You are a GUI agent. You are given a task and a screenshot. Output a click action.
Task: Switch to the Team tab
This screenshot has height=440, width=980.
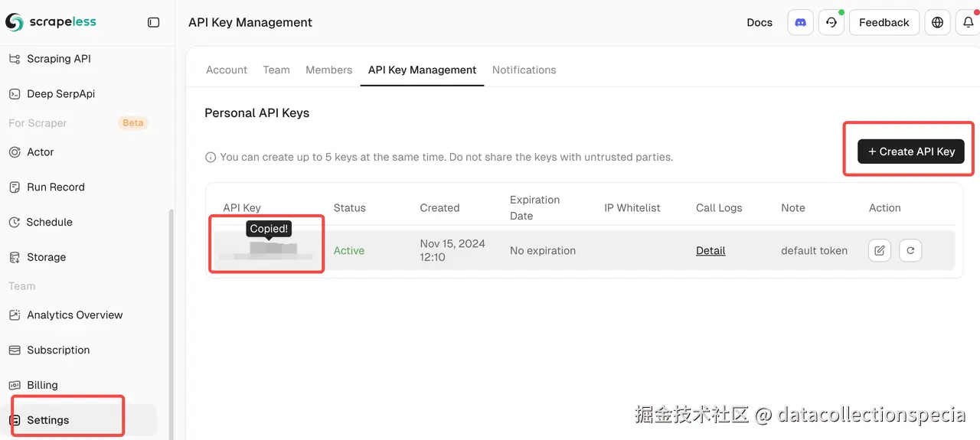pos(276,70)
